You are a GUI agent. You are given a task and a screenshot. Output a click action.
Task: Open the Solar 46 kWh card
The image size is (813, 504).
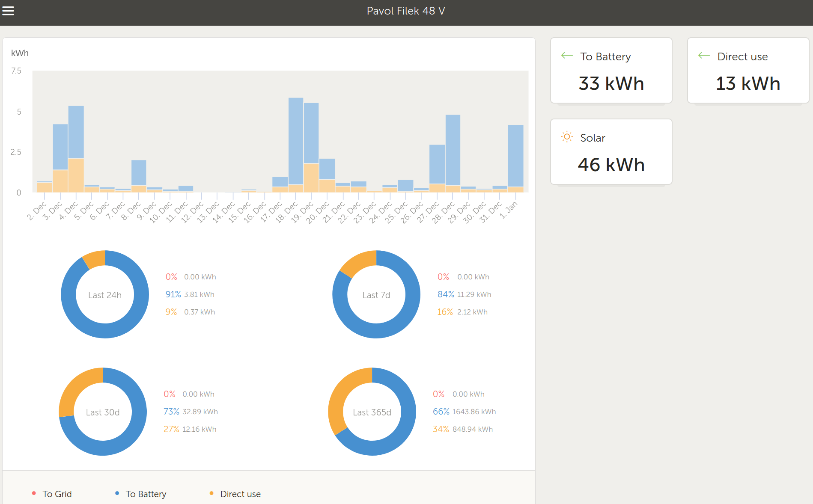pos(611,152)
